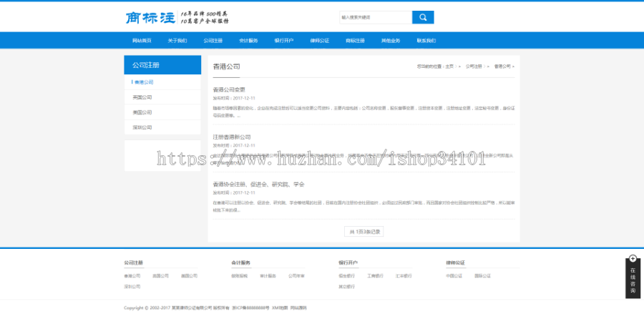Click the 香港公司 page heading
This screenshot has height=314, width=644.
pyautogui.click(x=226, y=67)
